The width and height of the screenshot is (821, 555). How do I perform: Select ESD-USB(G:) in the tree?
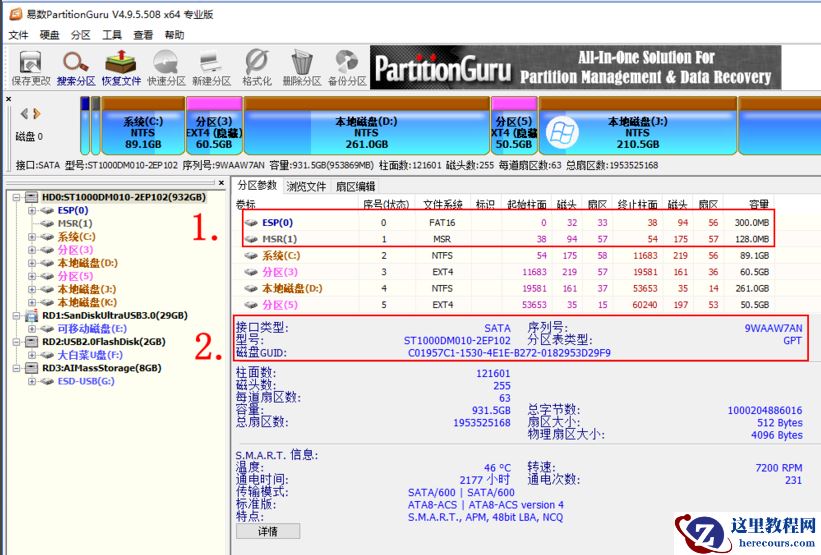click(x=86, y=381)
